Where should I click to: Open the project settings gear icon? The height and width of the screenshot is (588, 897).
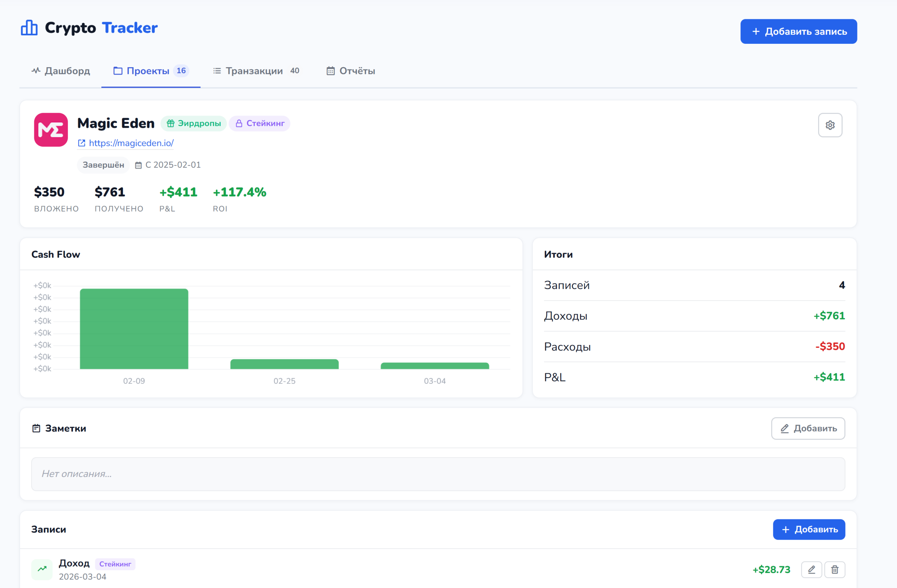830,125
